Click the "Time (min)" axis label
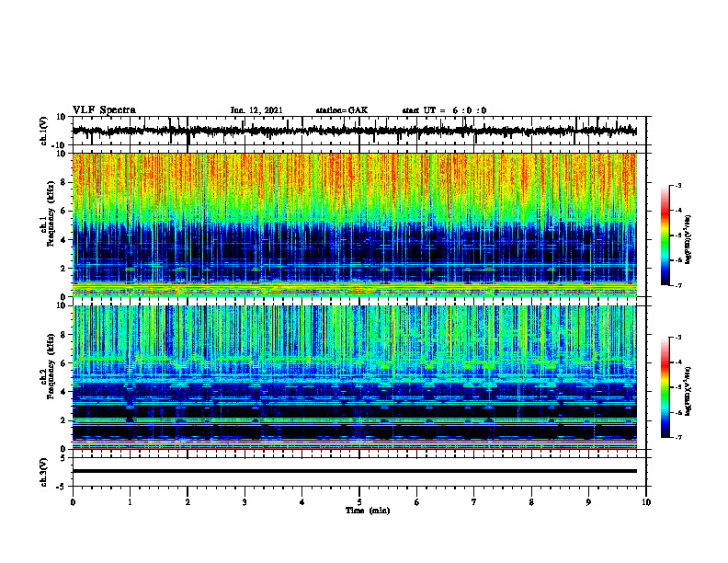The height and width of the screenshot is (563, 728). point(368,511)
